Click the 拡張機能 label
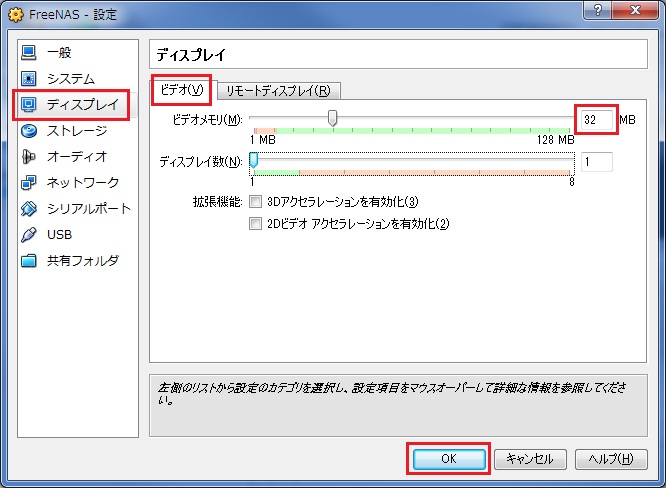 [x=217, y=201]
